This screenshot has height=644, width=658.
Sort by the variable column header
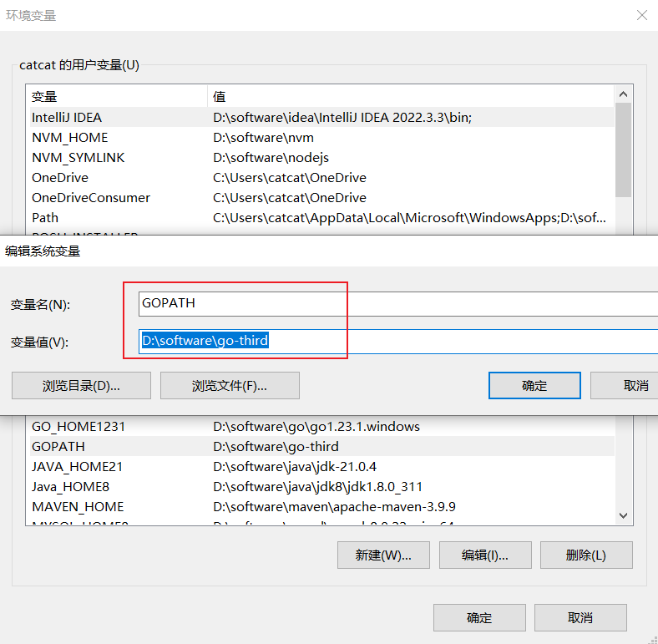pos(117,97)
